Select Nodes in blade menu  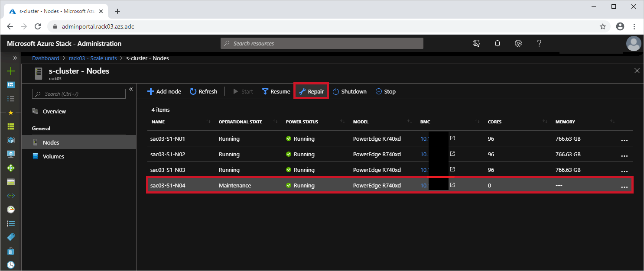tap(79, 142)
